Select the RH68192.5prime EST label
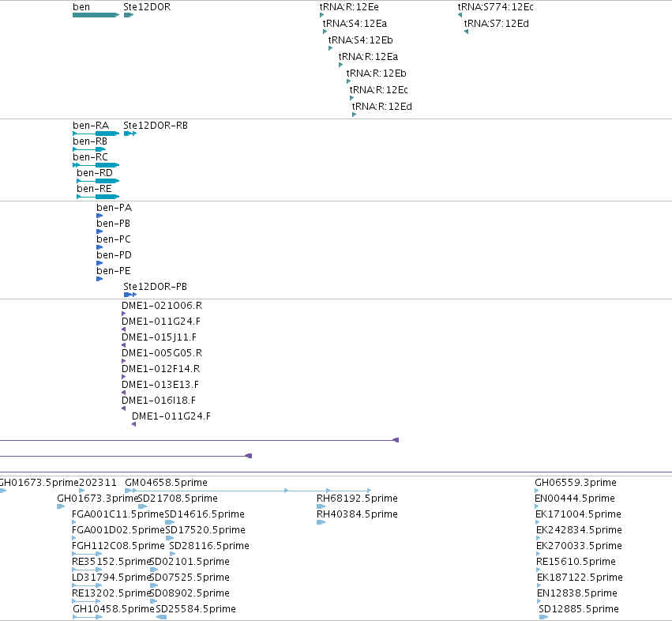 357,499
